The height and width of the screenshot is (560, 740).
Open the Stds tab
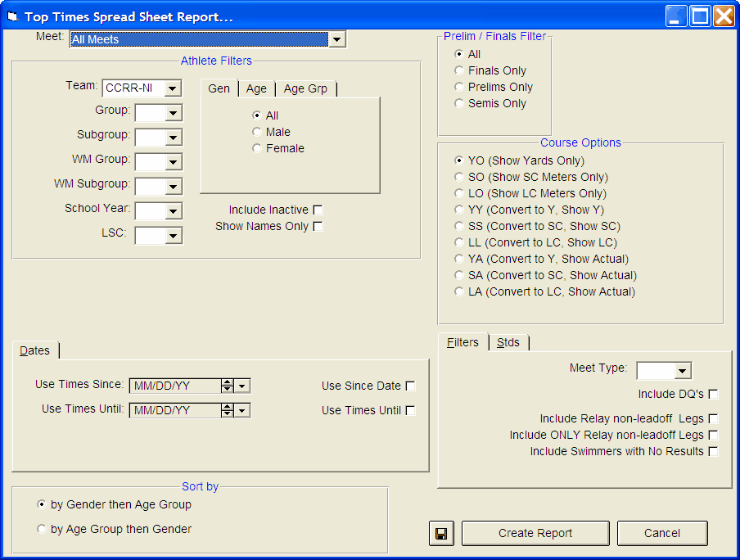pos(508,343)
